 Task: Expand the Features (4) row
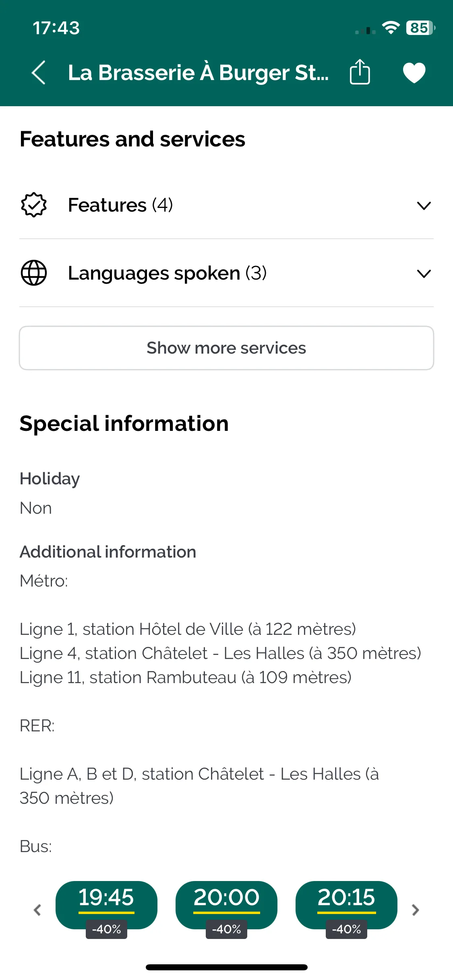(x=226, y=205)
